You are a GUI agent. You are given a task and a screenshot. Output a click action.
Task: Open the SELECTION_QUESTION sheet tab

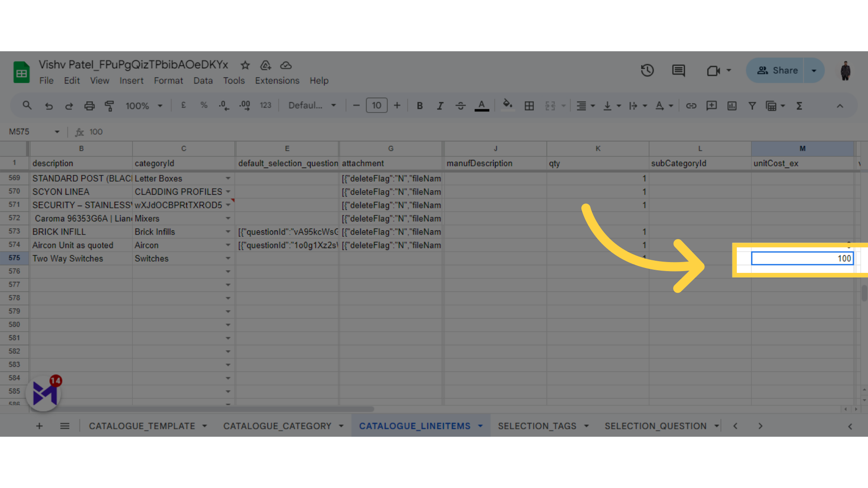655,426
